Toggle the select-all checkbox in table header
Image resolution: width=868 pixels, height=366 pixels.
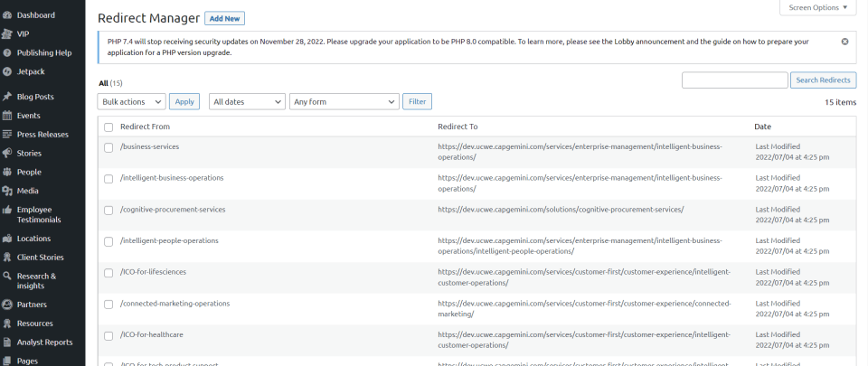[108, 127]
